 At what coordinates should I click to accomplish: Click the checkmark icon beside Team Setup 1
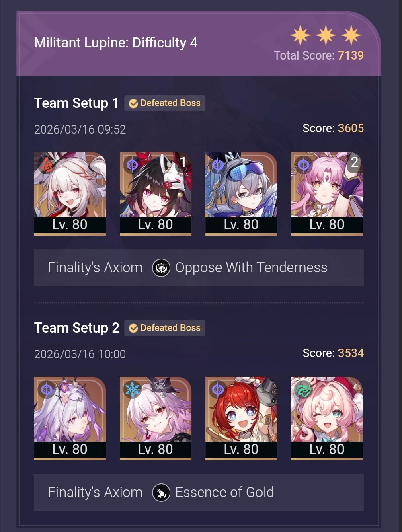point(133,104)
